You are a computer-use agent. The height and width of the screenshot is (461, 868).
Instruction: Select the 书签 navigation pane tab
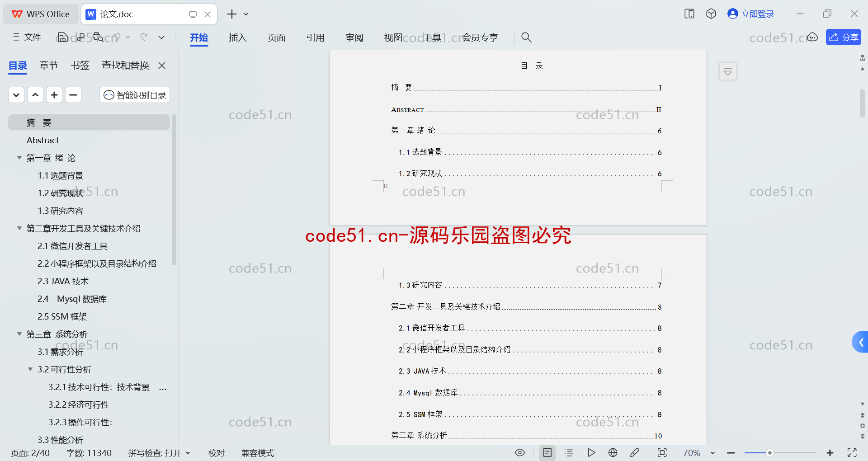click(80, 66)
